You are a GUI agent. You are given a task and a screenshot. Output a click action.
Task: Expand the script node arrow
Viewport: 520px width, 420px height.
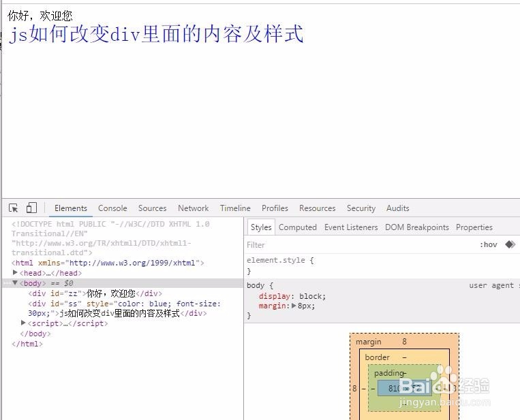coord(23,323)
